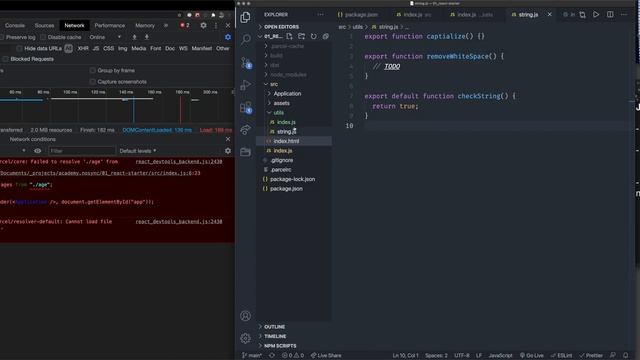
Task: Create a new file in the explorer
Action: 289,36
